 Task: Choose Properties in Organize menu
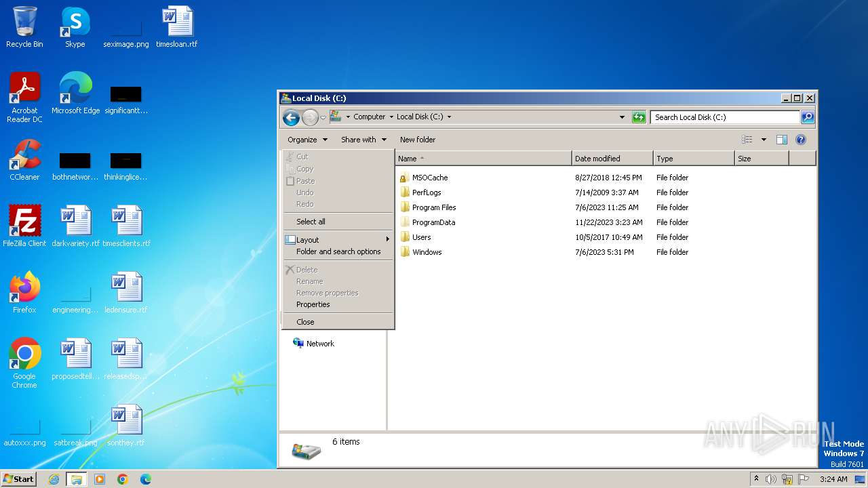coord(338,304)
